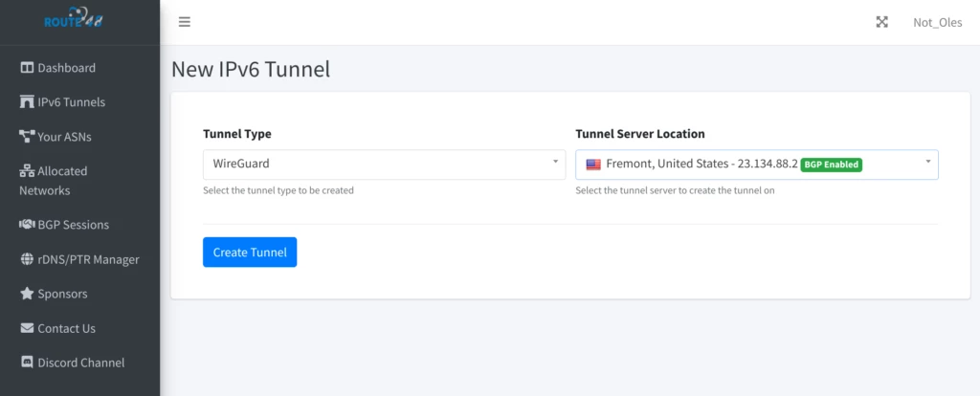This screenshot has width=980, height=396.
Task: Click the rDNS/PTR Manager globe icon
Action: (27, 259)
